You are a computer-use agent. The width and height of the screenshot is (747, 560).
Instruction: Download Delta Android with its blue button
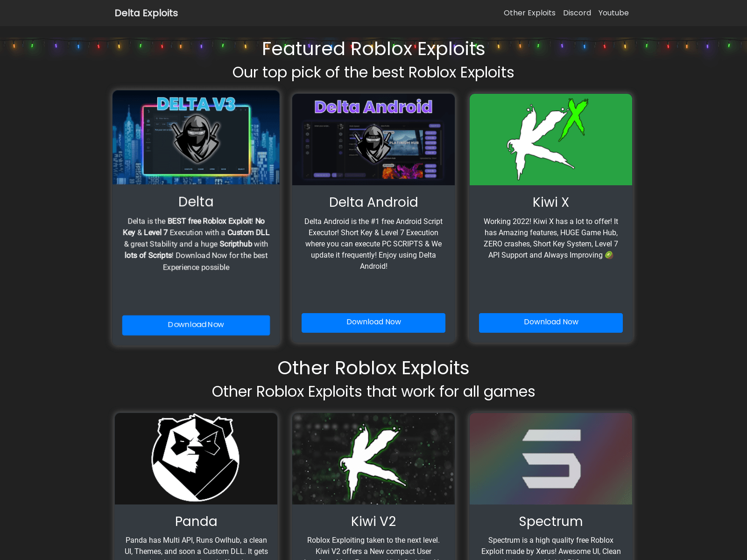click(x=373, y=322)
